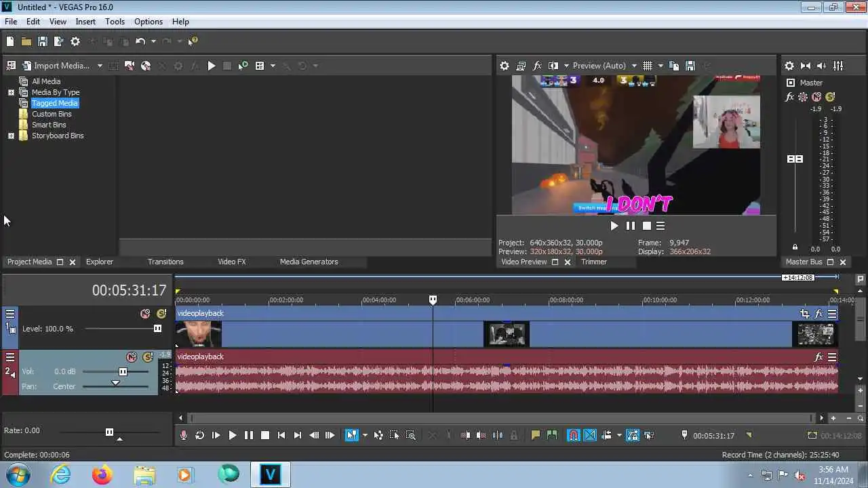Switch to the Trimmer tab

[594, 262]
